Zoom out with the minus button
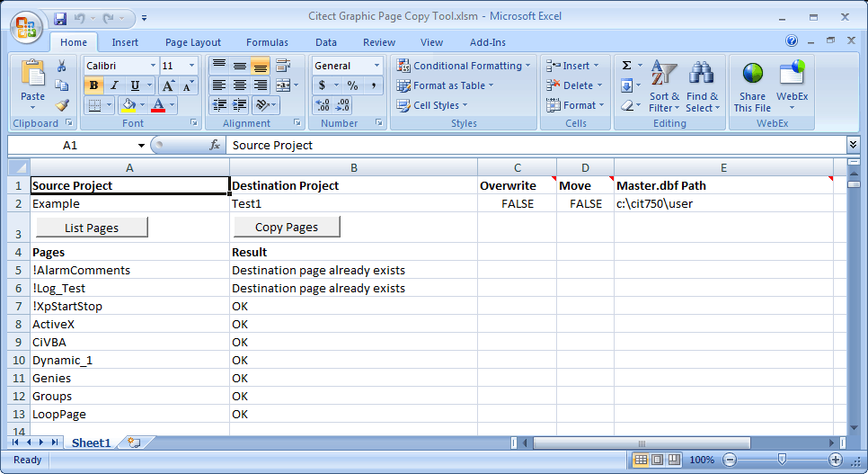 pyautogui.click(x=731, y=460)
